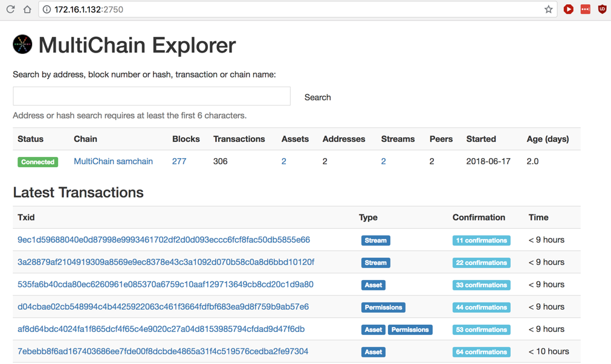Open the 277 blocks link
The height and width of the screenshot is (364, 611).
tap(179, 162)
